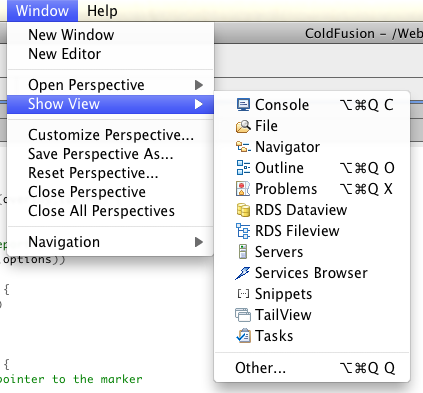Screen dimensions: 423x393
Task: Open the Help menu
Action: (102, 11)
